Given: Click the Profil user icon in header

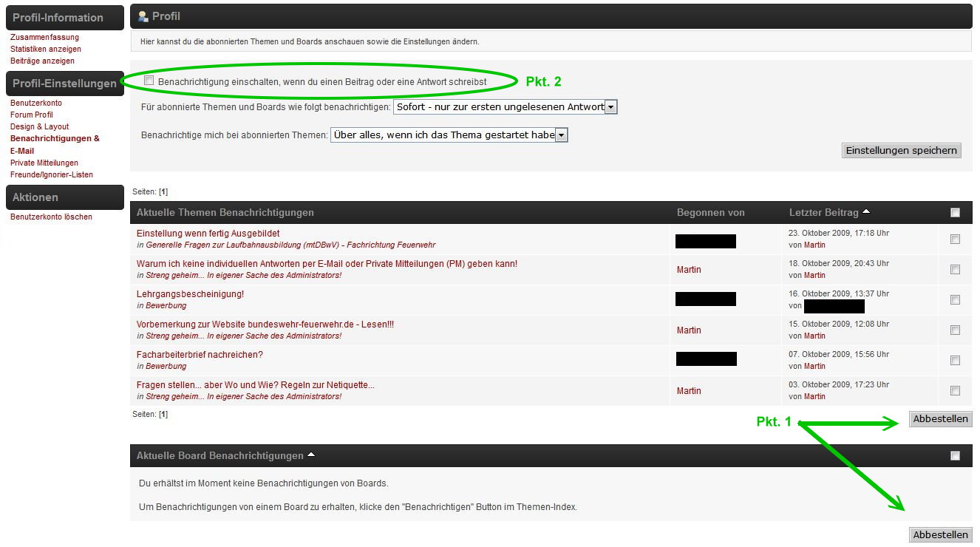Looking at the screenshot, I should [143, 16].
